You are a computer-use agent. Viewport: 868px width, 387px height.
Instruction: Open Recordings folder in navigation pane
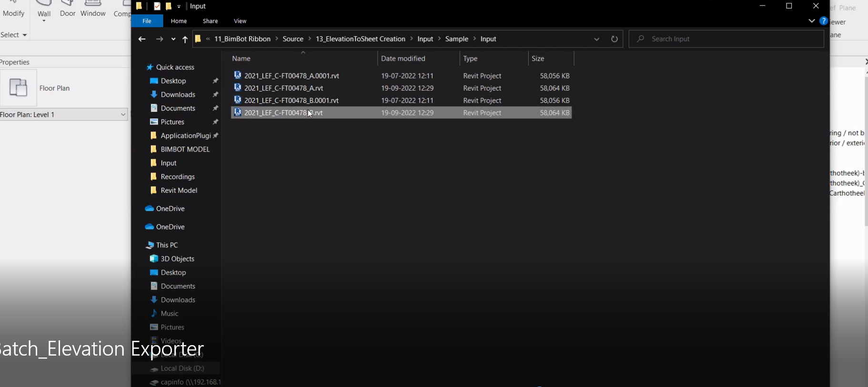[x=178, y=177]
